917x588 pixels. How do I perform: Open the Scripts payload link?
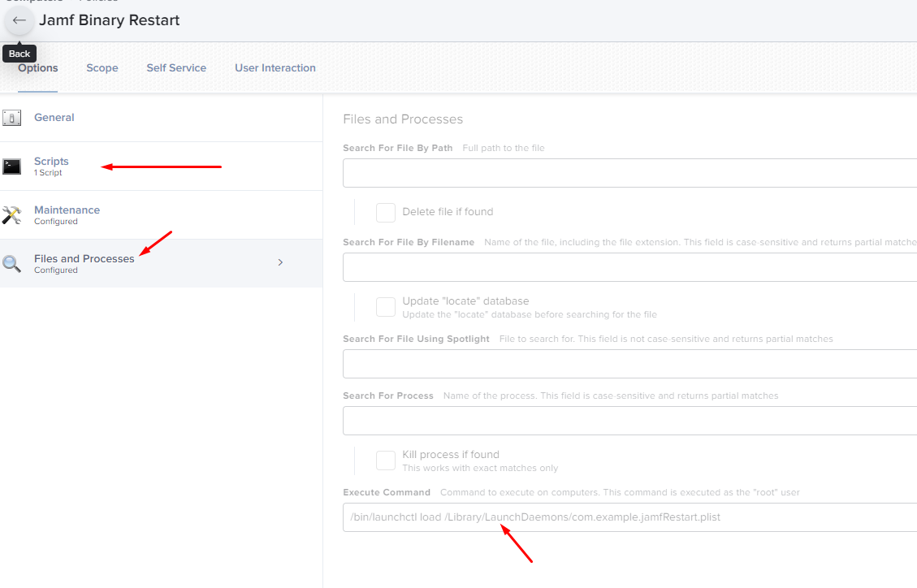(x=51, y=162)
